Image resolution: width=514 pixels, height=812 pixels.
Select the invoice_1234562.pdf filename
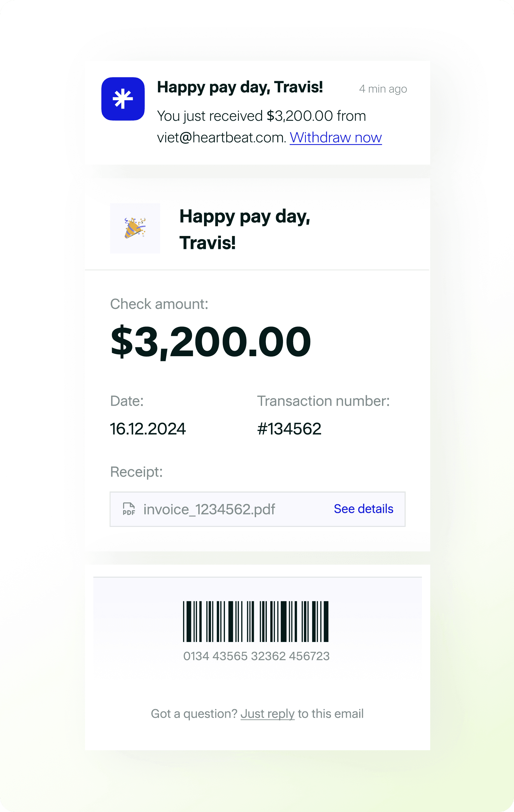(209, 509)
